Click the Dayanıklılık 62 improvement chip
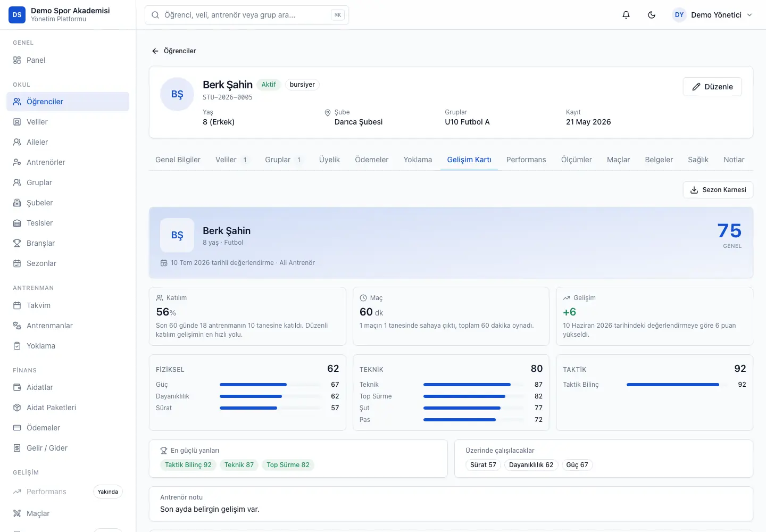This screenshot has width=766, height=532. click(x=531, y=465)
